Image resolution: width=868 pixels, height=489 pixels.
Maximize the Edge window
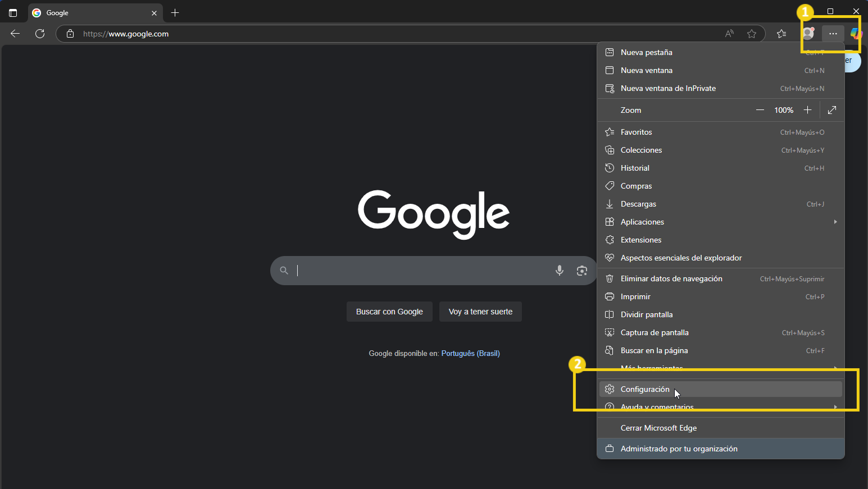click(830, 11)
